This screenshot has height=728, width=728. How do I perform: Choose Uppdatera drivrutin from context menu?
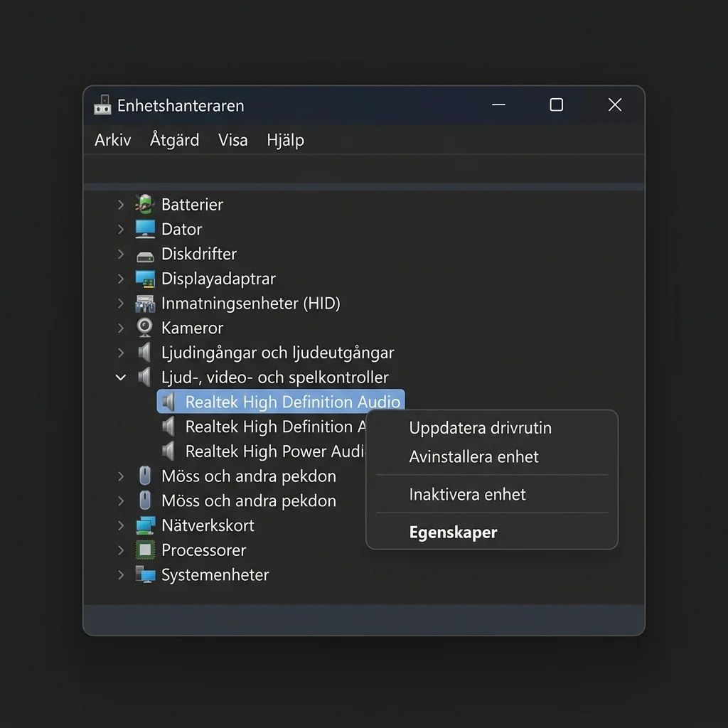pos(480,427)
